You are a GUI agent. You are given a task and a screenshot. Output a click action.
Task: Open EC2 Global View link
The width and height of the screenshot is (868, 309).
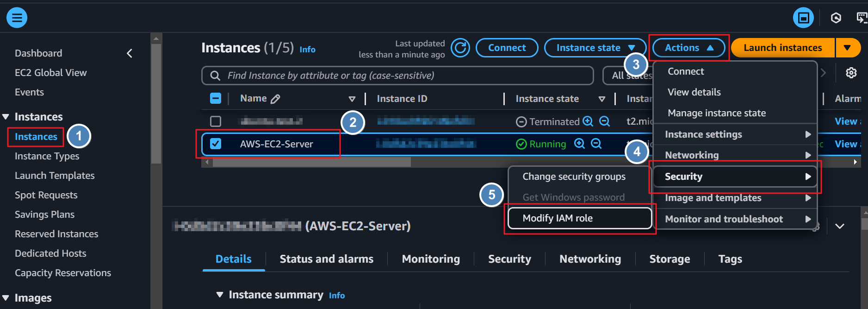click(50, 73)
